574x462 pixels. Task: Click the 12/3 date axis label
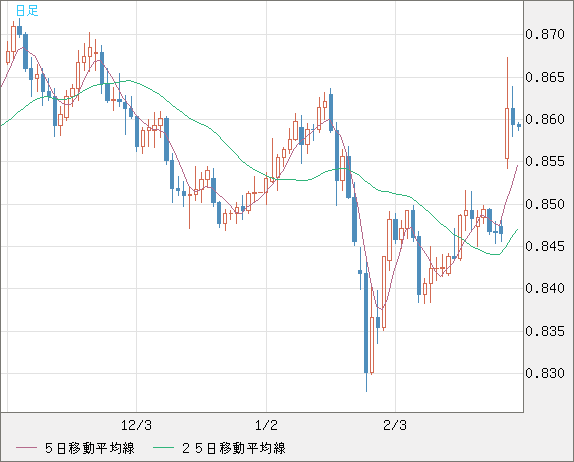click(136, 425)
